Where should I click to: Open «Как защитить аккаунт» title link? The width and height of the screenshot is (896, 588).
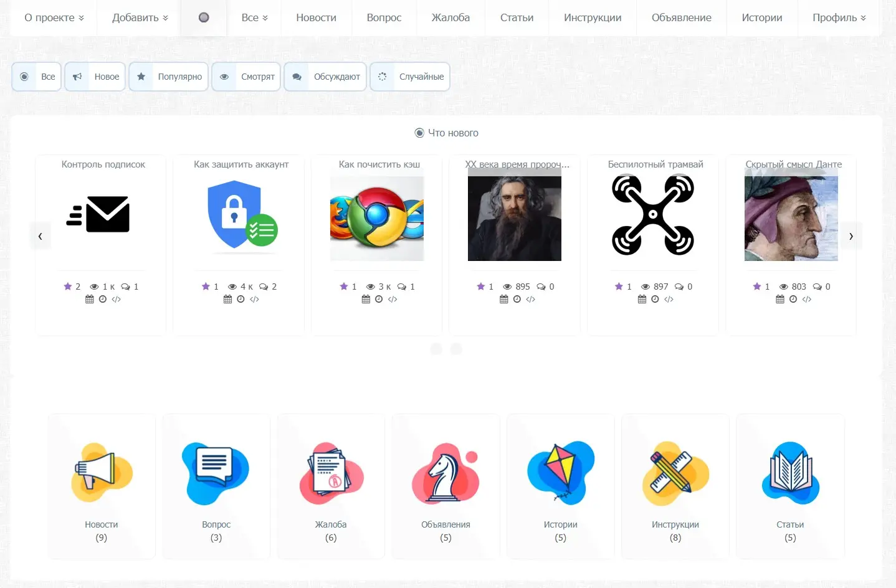(x=241, y=164)
